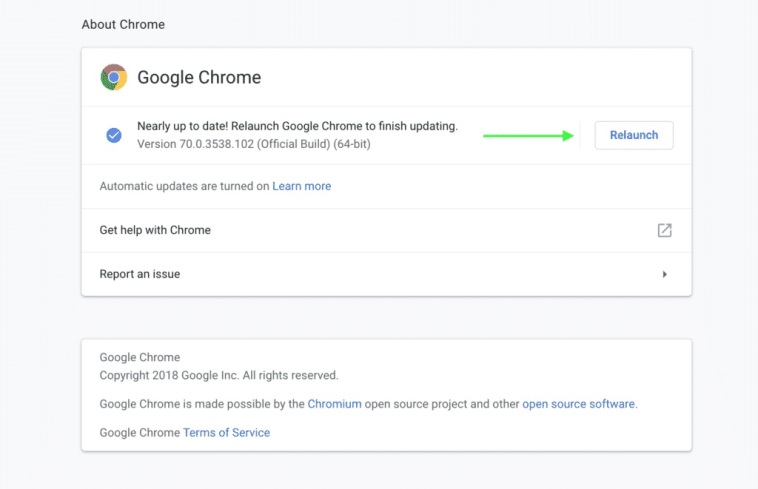Click the About Chrome heading
The height and width of the screenshot is (489, 758).
pos(123,24)
